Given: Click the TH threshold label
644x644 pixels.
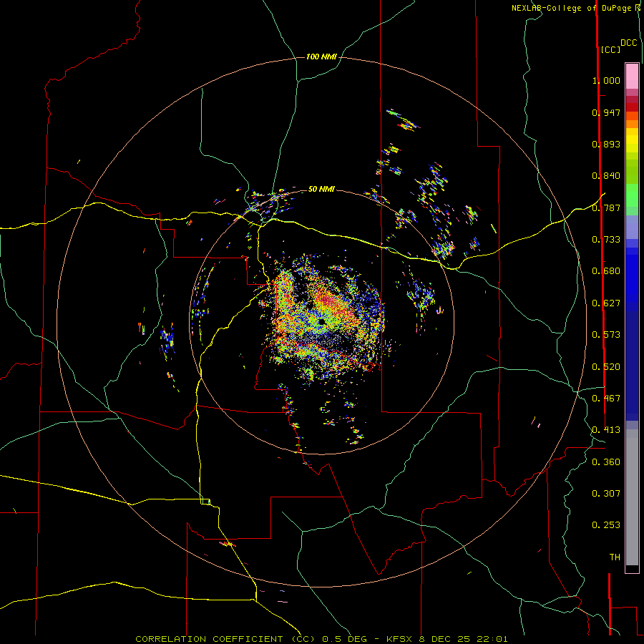Looking at the screenshot, I should 615,557.
